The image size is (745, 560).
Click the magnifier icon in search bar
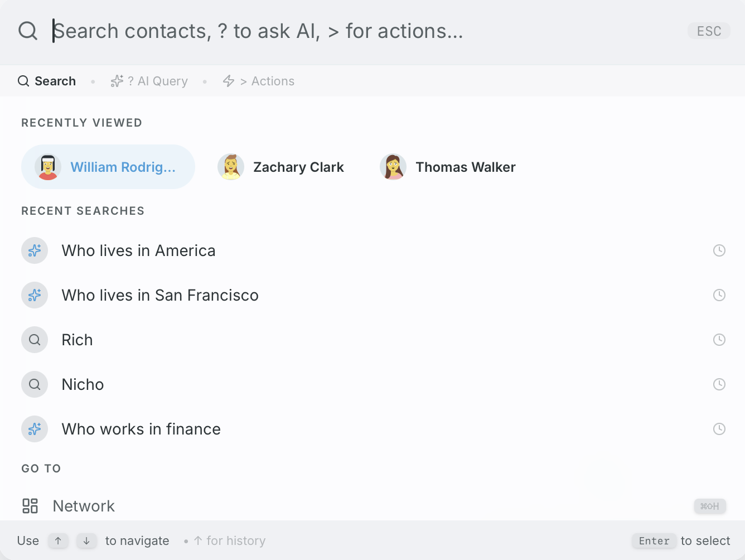28,31
